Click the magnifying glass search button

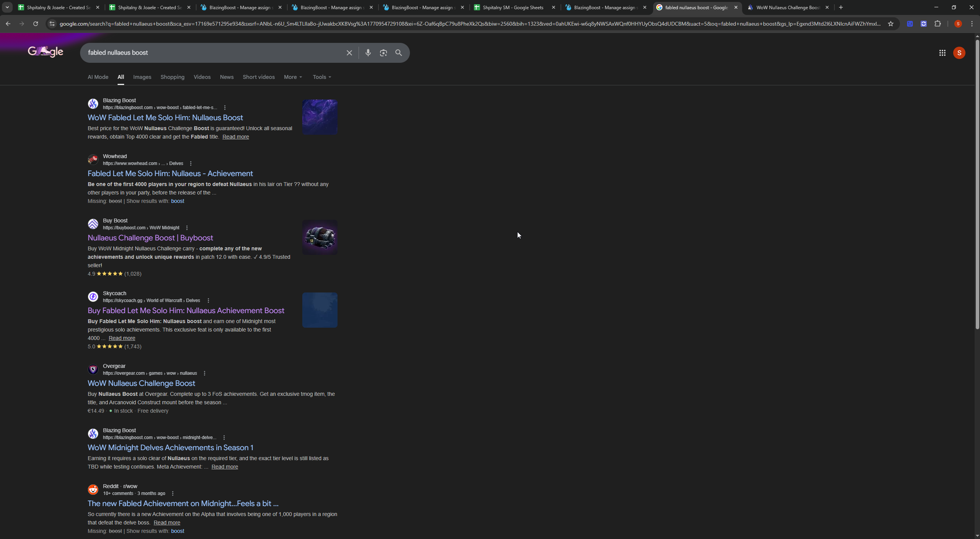click(x=398, y=53)
